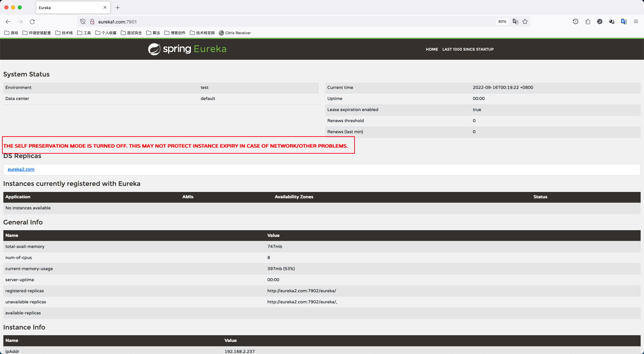
Task: Click the 'Renews (last min)' label
Action: [x=345, y=132]
